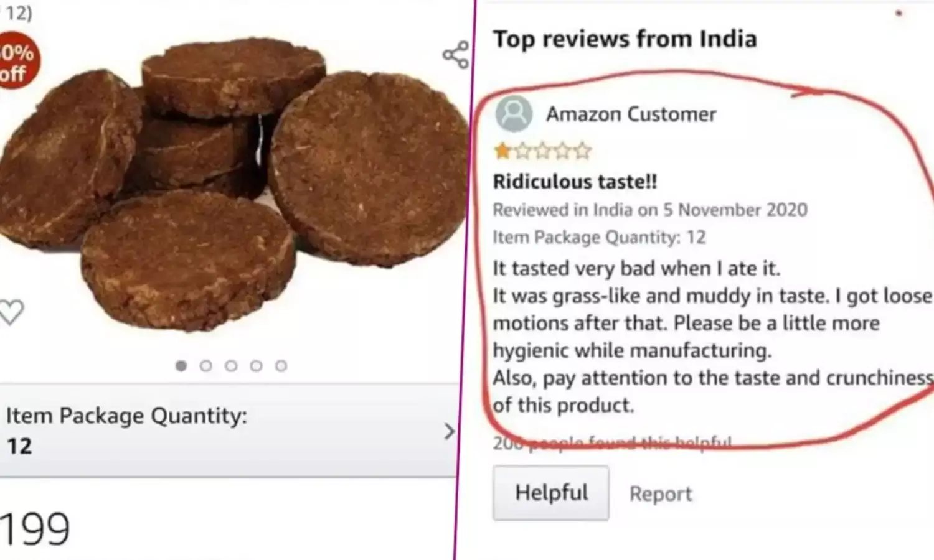The height and width of the screenshot is (560, 934).
Task: Click the 199 price text
Action: tap(35, 530)
